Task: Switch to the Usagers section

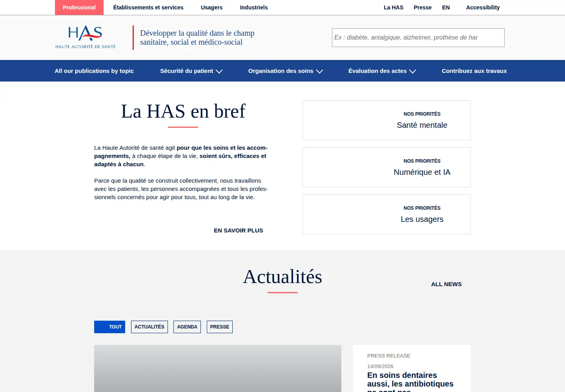Action: pyautogui.click(x=211, y=7)
